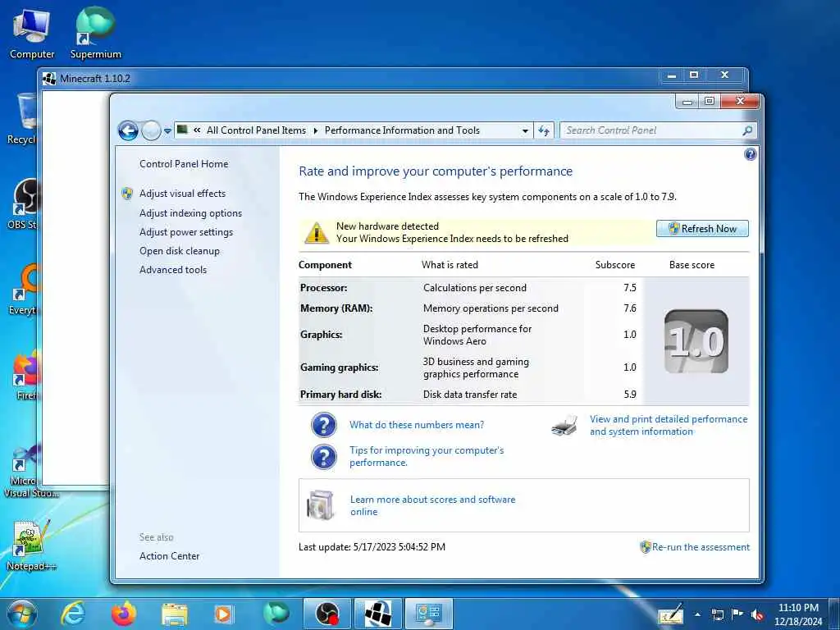Open Learn more about scores and software online
840x630 pixels.
pos(433,505)
